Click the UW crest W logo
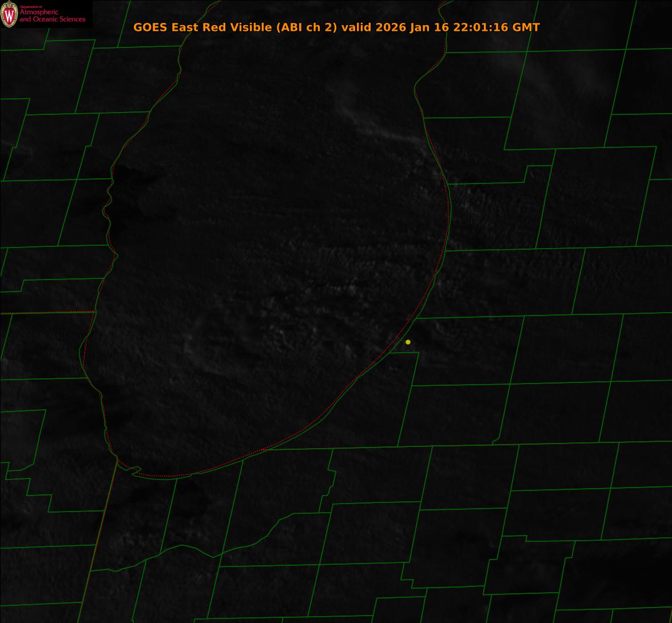The image size is (672, 623). pyautogui.click(x=9, y=14)
